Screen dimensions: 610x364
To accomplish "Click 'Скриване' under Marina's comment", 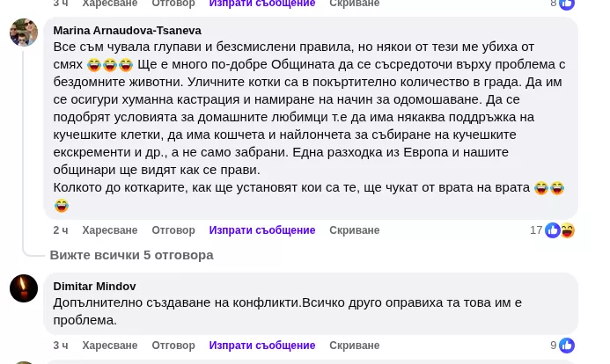I will [x=354, y=230].
